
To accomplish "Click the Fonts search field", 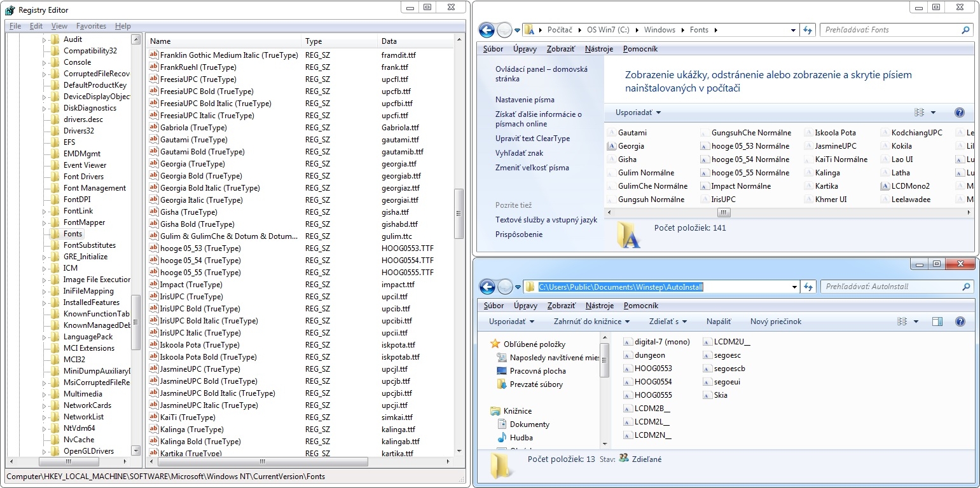I will click(890, 30).
